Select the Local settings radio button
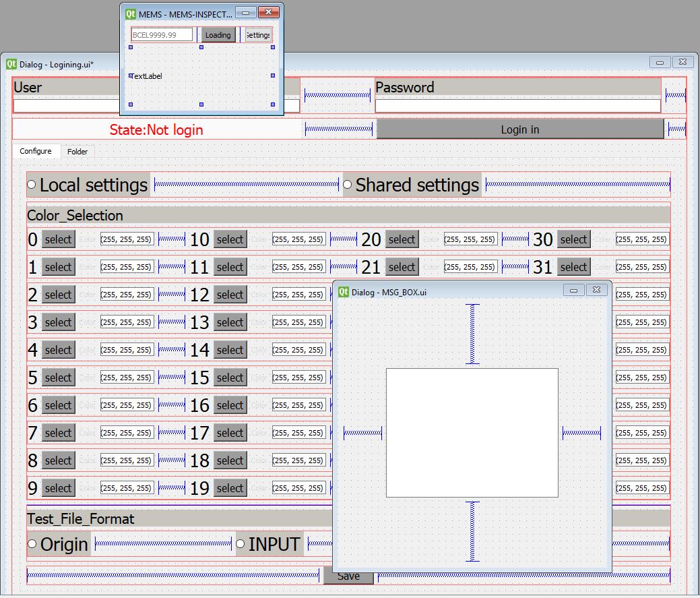Screen dimensions: 700x598 tap(30, 184)
